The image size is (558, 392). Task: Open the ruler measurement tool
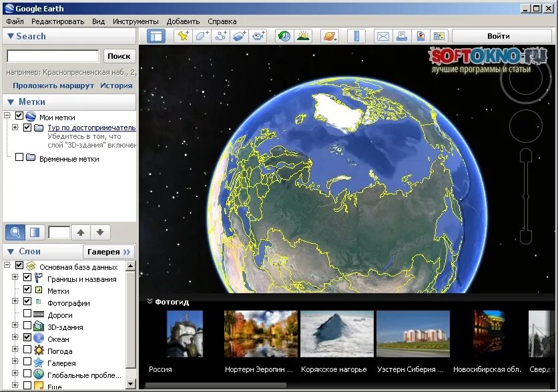[x=356, y=36]
